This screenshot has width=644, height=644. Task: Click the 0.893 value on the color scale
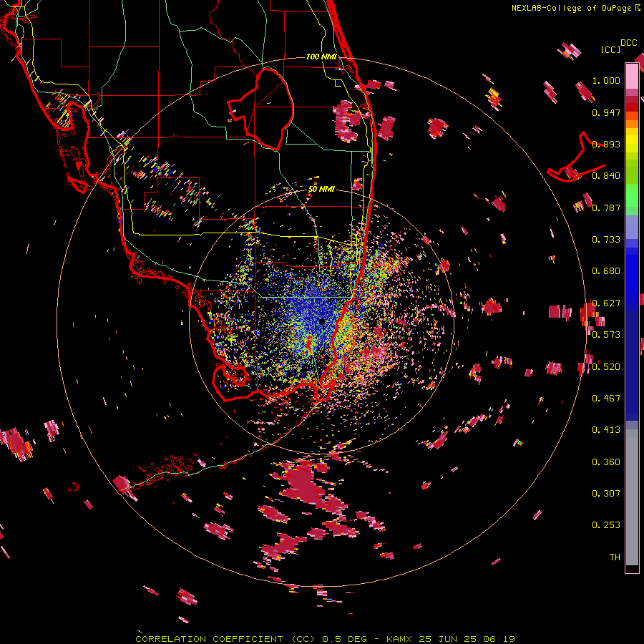click(x=606, y=144)
